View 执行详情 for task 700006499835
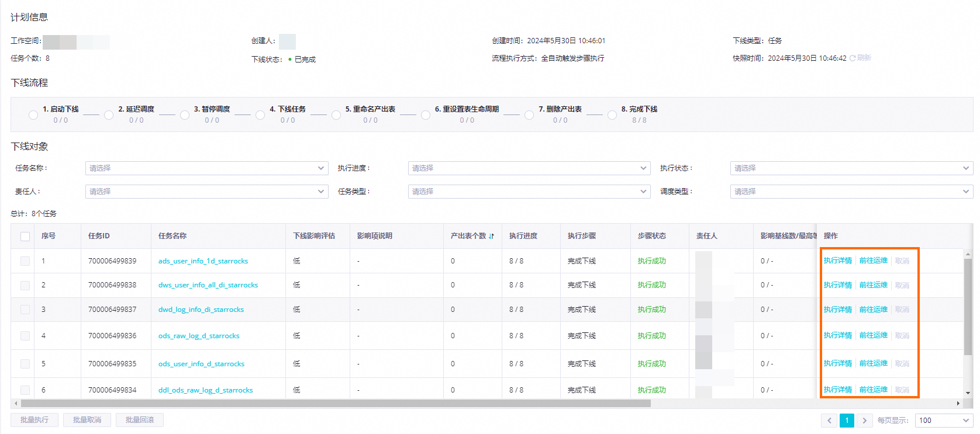The image size is (980, 434). pyautogui.click(x=838, y=363)
